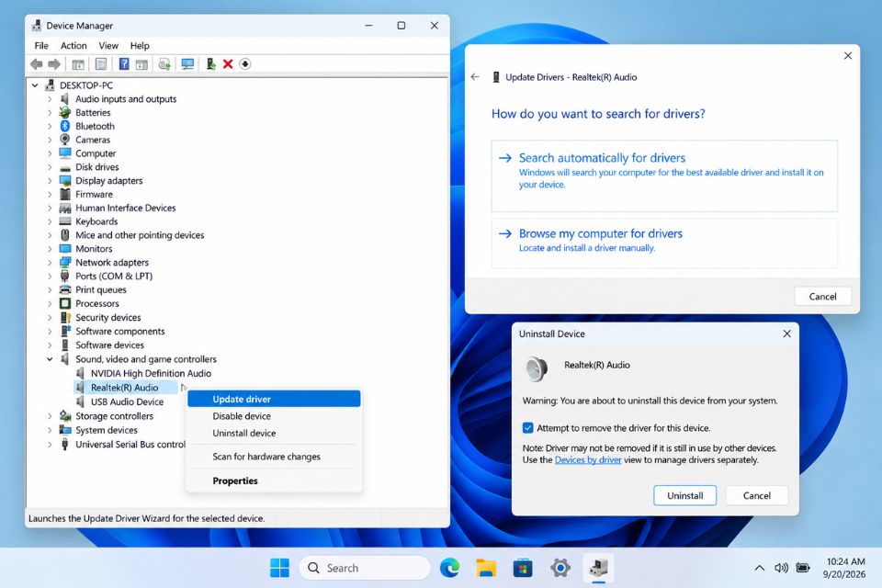Open the Devices by driver link
The image size is (882, 588).
(x=588, y=459)
